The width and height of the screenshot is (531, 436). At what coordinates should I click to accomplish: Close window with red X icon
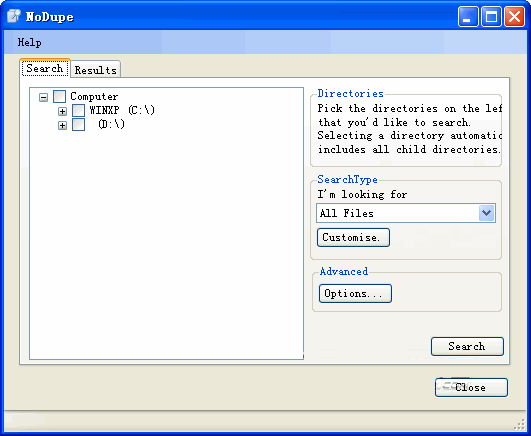[x=514, y=16]
